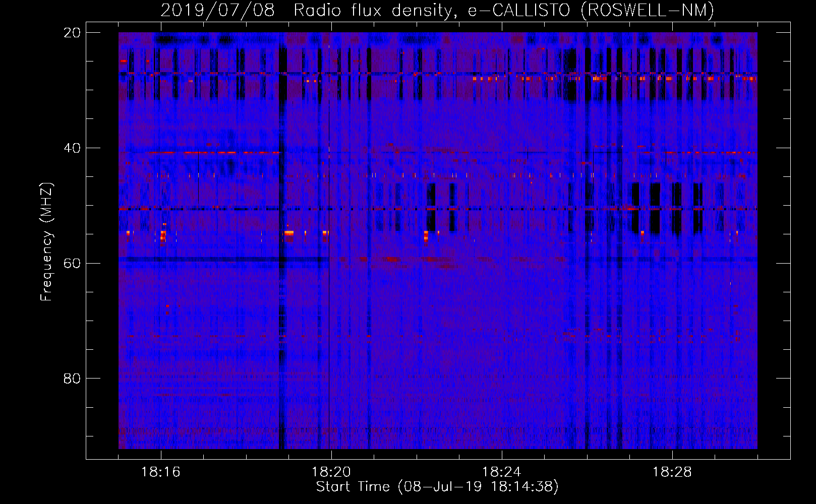Click the '40' frequency tick label

[x=72, y=148]
